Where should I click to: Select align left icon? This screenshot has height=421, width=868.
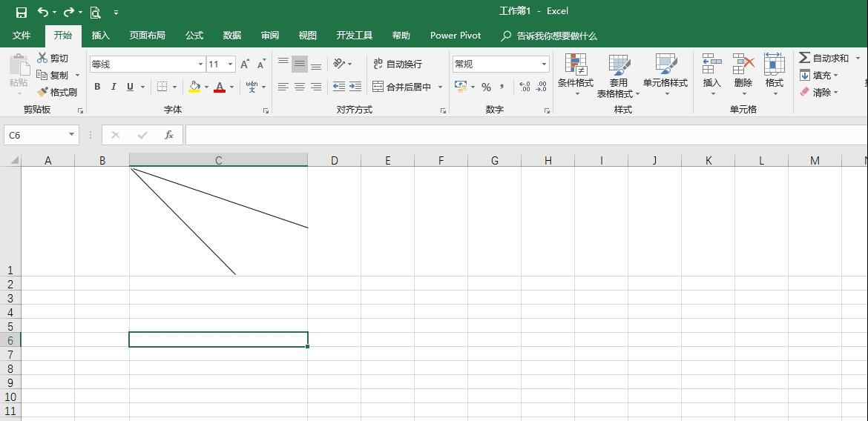tap(283, 87)
